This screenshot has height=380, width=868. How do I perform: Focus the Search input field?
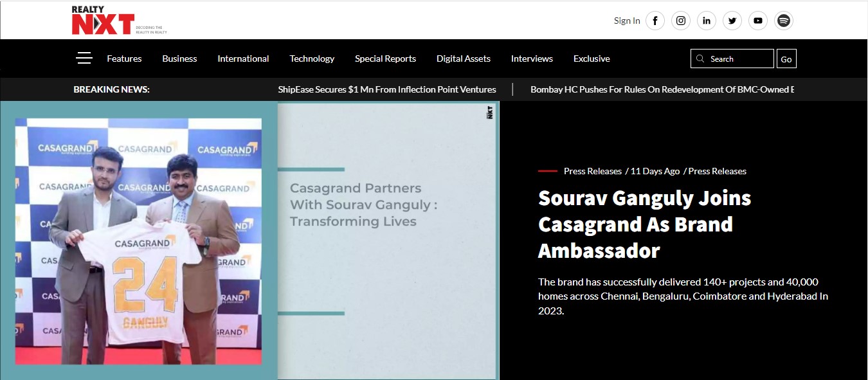click(732, 59)
